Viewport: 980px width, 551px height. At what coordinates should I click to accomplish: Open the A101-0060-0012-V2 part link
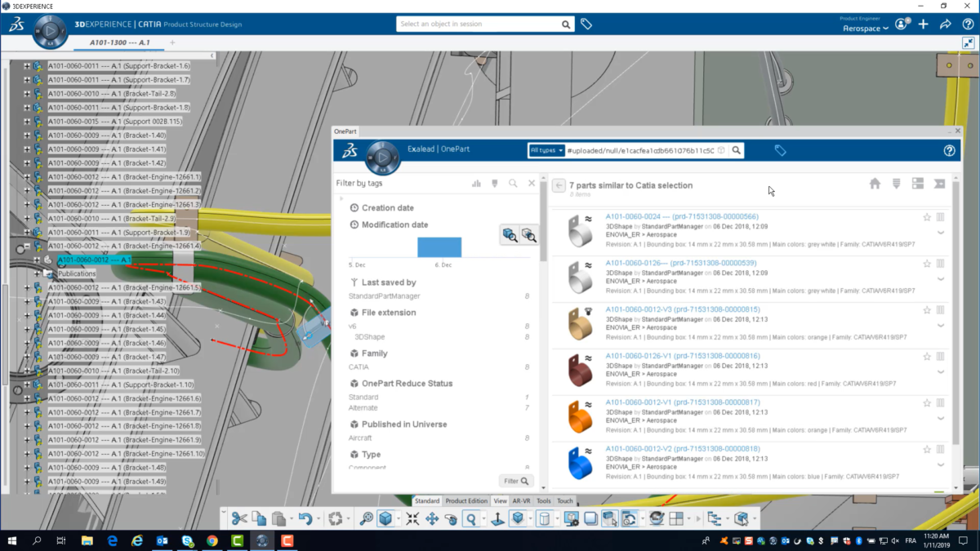pos(682,449)
